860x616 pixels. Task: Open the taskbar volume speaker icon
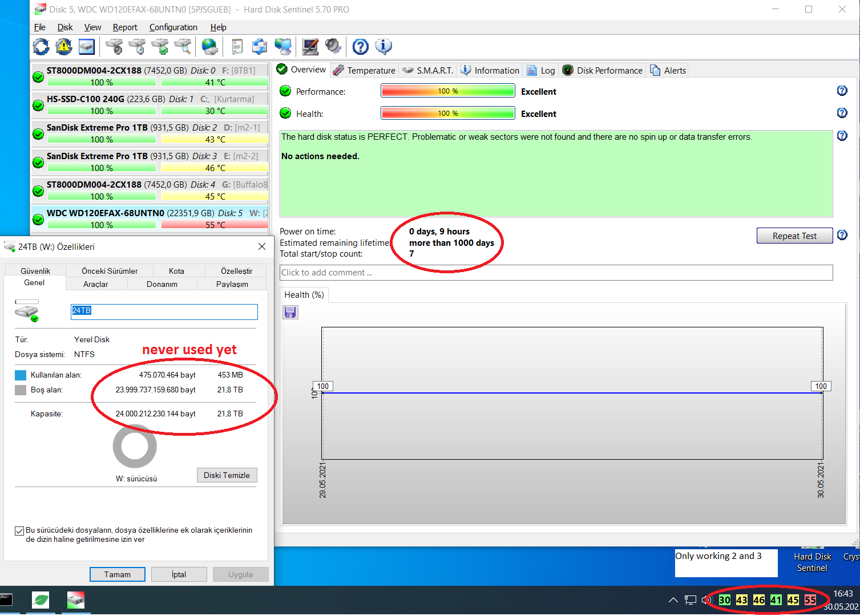[x=708, y=600]
